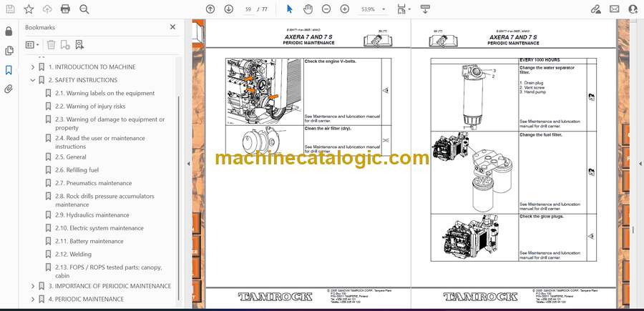This screenshot has height=311, width=644.
Task: Send file by email envelope icon
Action: [615, 9]
